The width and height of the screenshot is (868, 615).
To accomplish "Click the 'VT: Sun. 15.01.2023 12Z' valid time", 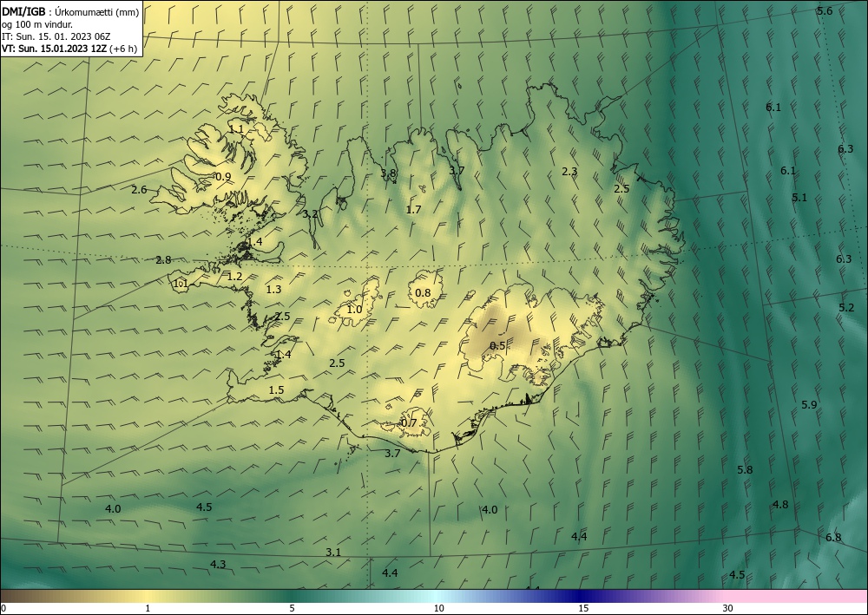I will coord(54,49).
